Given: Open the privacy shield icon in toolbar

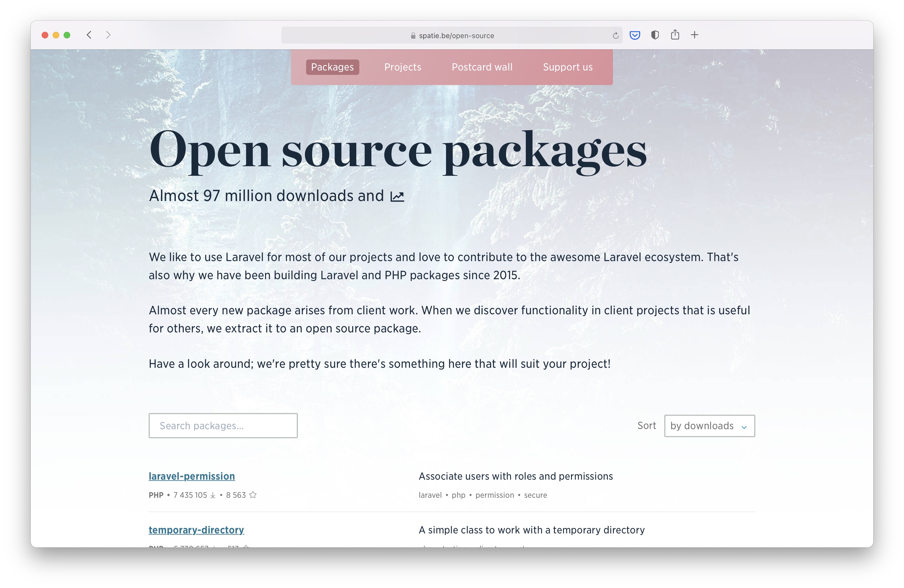Looking at the screenshot, I should coord(655,35).
